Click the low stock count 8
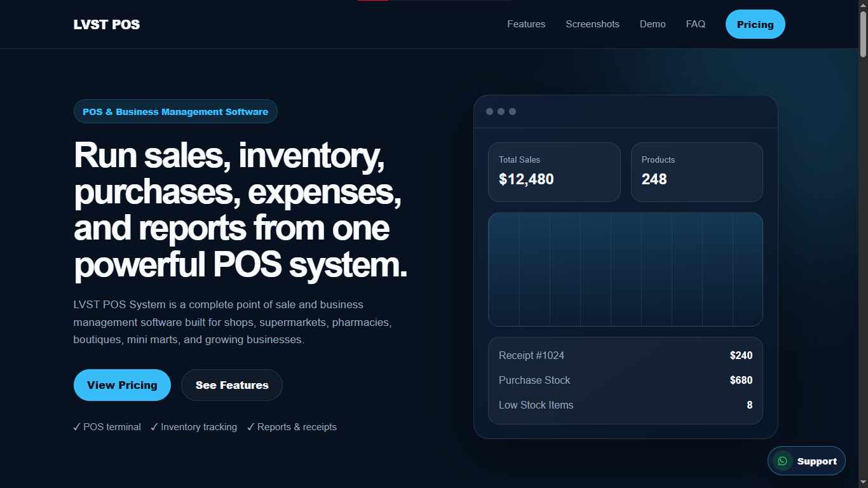The width and height of the screenshot is (868, 488). (x=750, y=405)
